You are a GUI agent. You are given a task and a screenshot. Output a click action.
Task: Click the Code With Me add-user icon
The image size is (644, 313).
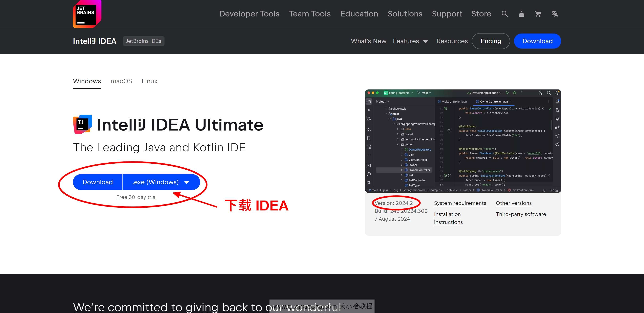540,93
